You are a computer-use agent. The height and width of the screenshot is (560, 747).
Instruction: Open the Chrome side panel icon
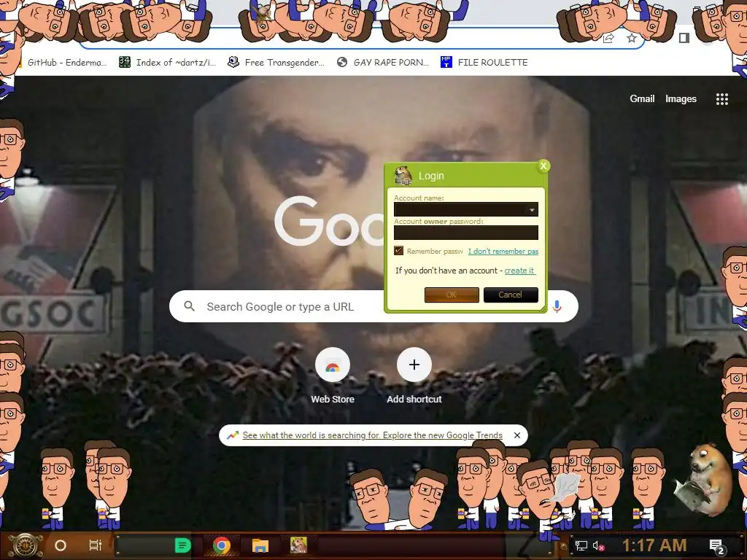tap(684, 38)
